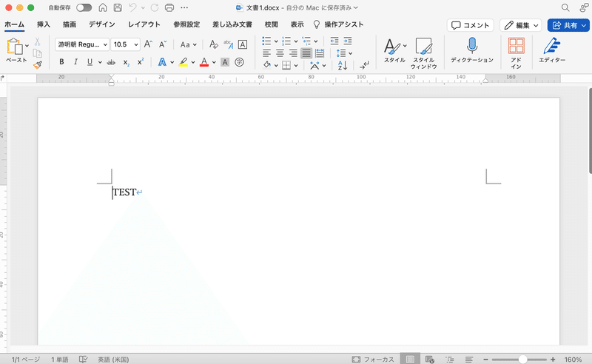Open the Comments button
This screenshot has height=364, width=592.
click(471, 25)
